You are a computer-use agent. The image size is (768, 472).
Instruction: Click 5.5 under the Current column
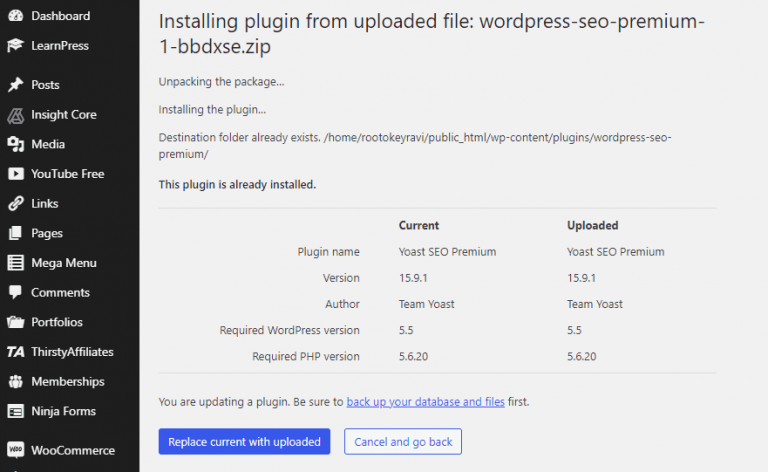[406, 330]
